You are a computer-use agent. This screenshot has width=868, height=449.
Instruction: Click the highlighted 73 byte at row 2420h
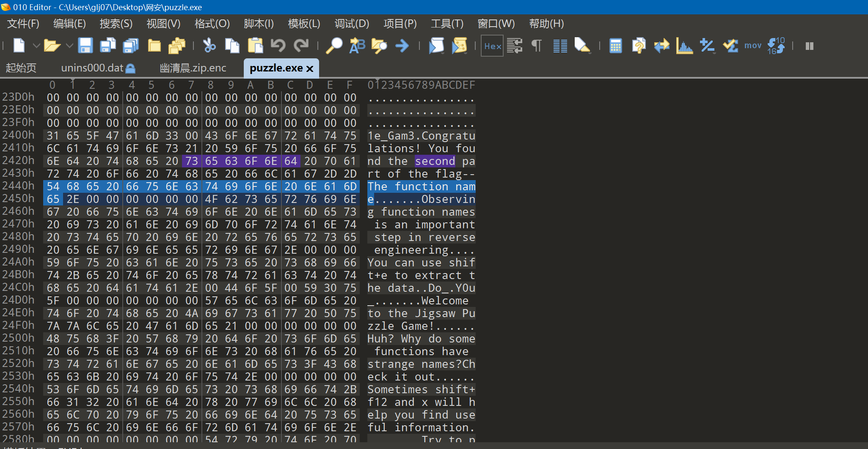(x=191, y=161)
